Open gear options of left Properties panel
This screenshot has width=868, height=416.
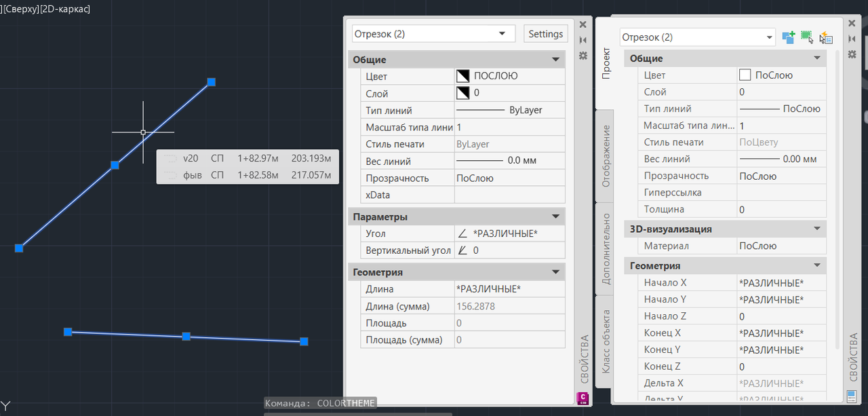pyautogui.click(x=583, y=56)
